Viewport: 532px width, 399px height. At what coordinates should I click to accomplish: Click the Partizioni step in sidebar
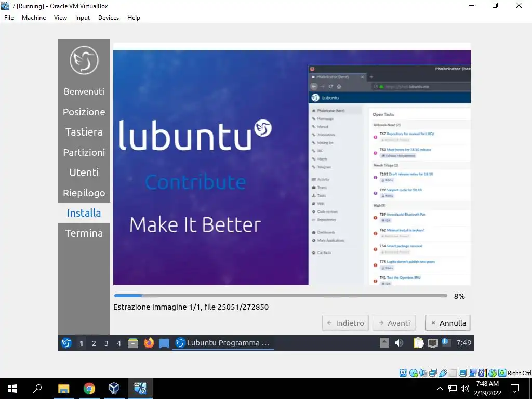84,152
